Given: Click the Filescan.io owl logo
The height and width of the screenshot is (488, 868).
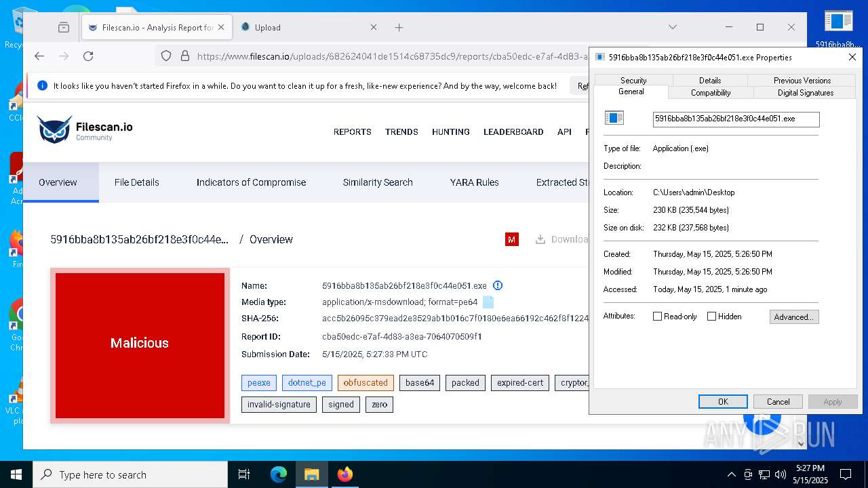Looking at the screenshot, I should click(55, 129).
